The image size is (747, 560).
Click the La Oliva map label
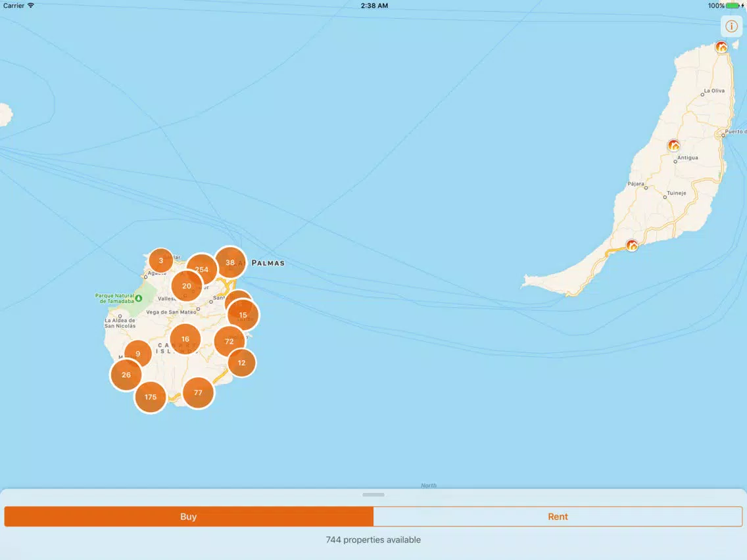click(x=714, y=91)
